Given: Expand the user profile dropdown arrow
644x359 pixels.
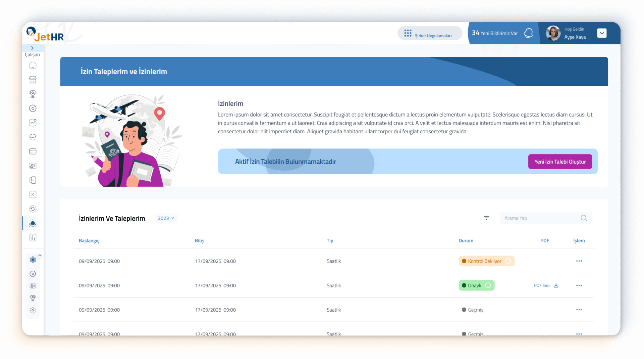Looking at the screenshot, I should coord(602,33).
